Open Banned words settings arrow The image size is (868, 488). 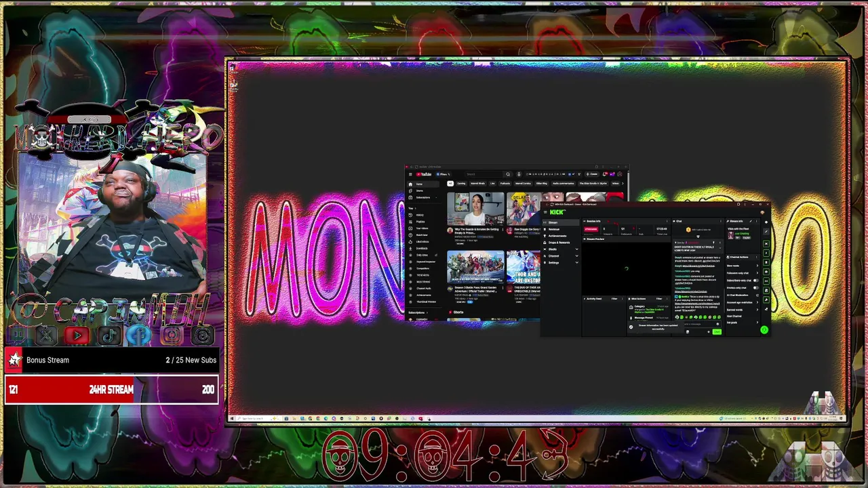click(x=757, y=310)
